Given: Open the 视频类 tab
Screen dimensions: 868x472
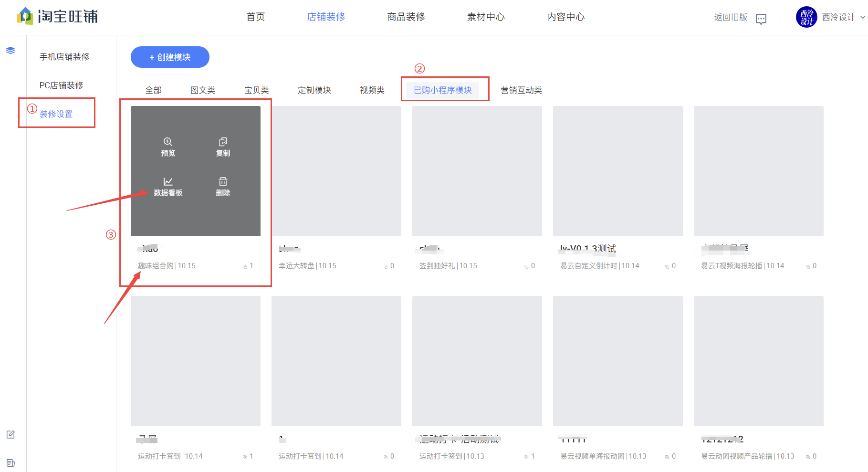Looking at the screenshot, I should pos(372,90).
